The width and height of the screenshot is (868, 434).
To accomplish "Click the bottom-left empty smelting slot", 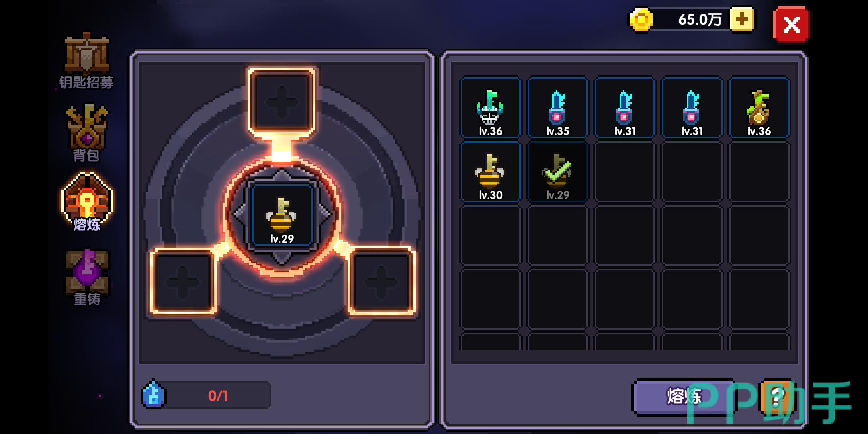I will [183, 281].
